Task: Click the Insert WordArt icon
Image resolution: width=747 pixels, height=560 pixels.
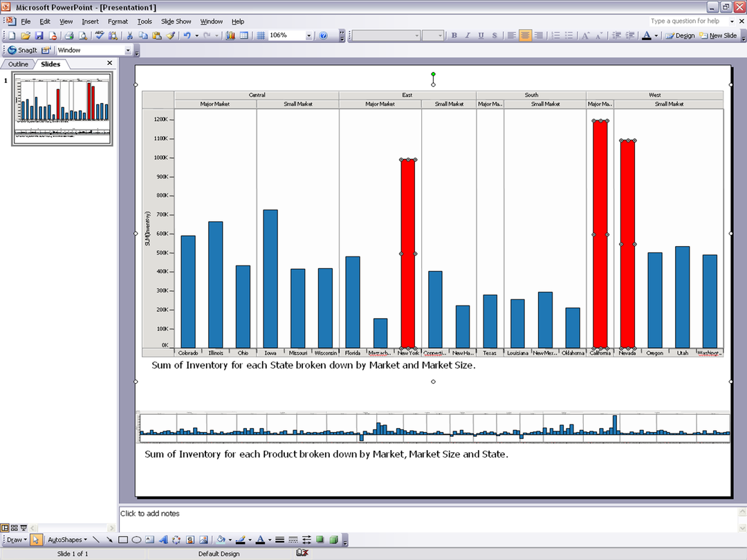Action: click(163, 540)
